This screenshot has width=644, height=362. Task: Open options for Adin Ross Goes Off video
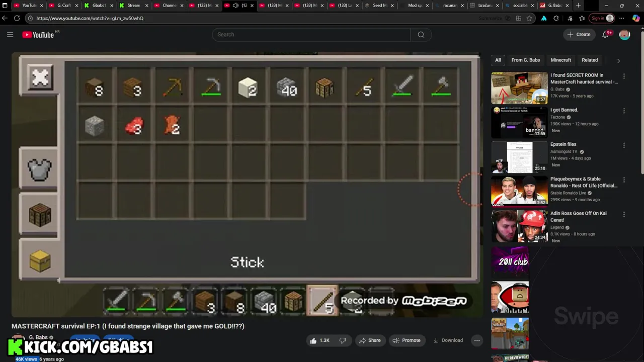click(624, 214)
